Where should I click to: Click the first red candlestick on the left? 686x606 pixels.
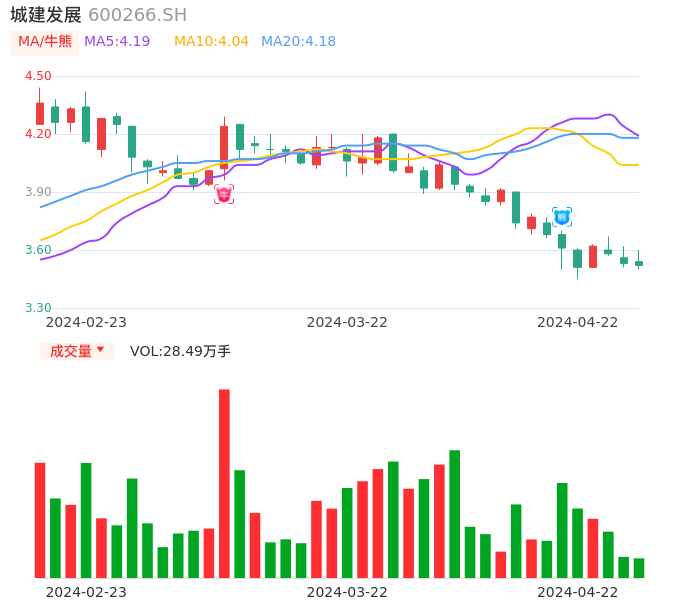40,113
